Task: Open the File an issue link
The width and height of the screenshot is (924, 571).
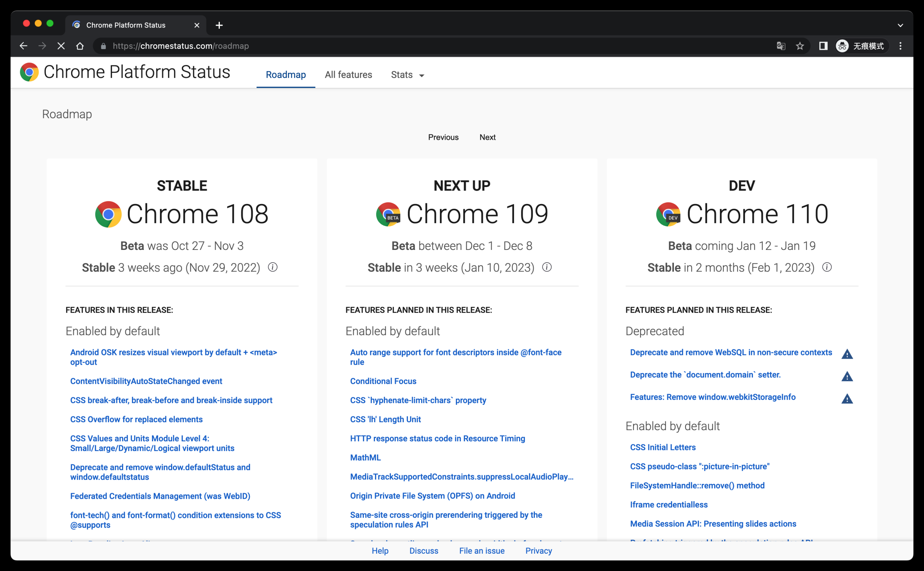Action: [x=481, y=551]
